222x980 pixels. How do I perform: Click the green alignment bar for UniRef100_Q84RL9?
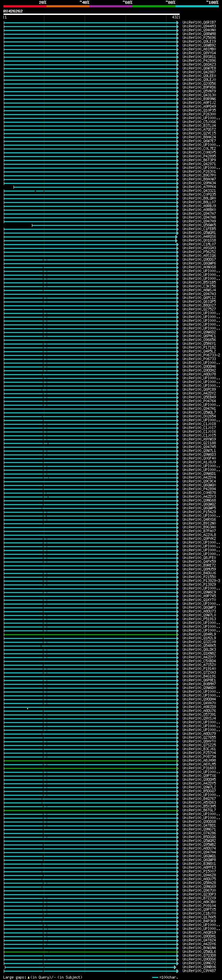91,634
